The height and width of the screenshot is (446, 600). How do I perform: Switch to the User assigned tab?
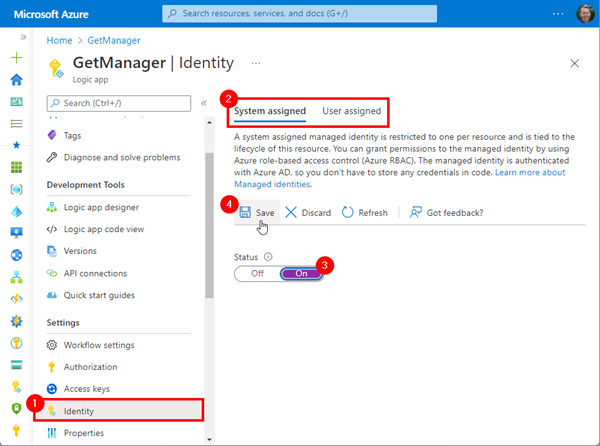coord(352,111)
